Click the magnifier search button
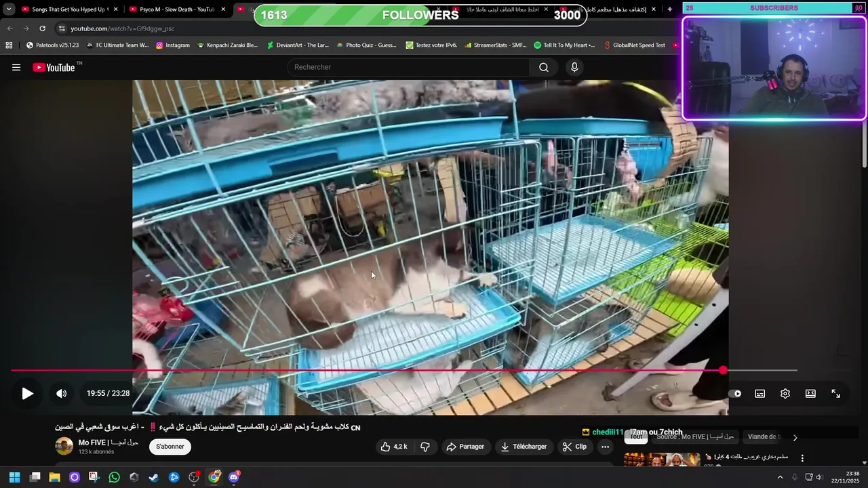This screenshot has height=488, width=868. tap(544, 67)
